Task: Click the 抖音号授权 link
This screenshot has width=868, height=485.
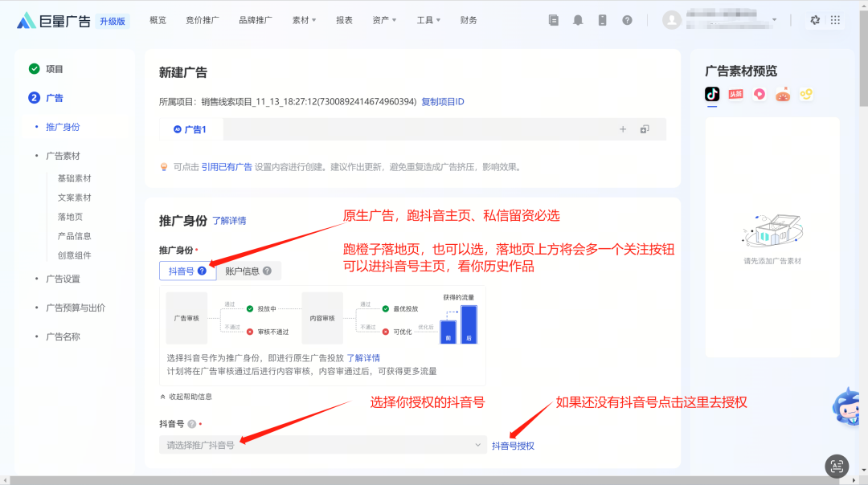Action: point(513,446)
